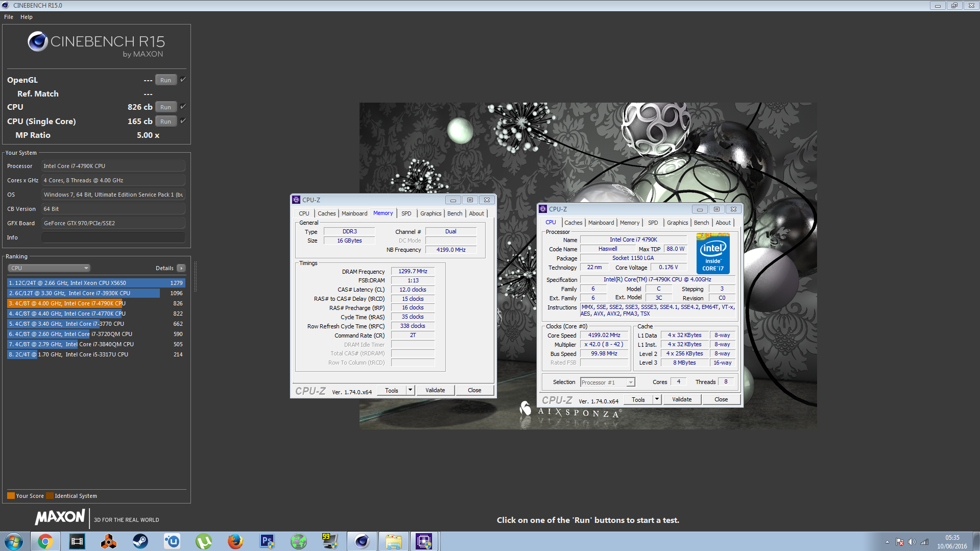Click the CPU-Z Memory window title icon
The image size is (980, 551).
296,200
